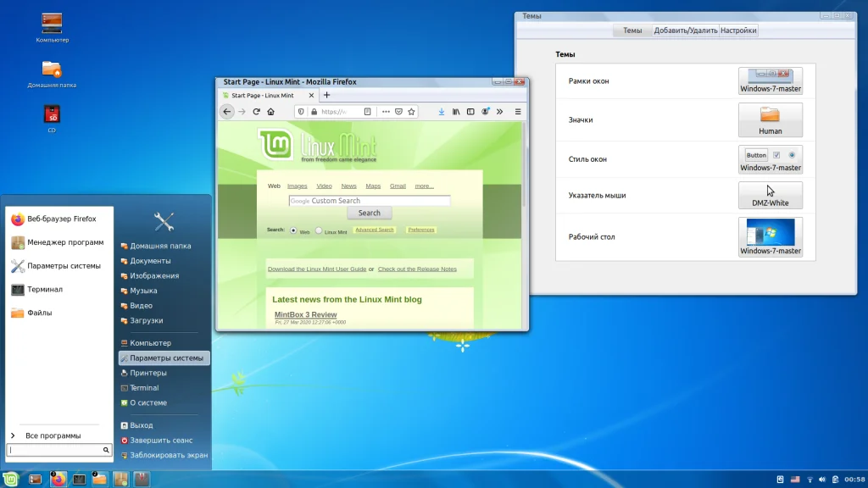This screenshot has width=868, height=488.
Task: Bookmark this page with the star icon
Action: (x=411, y=112)
